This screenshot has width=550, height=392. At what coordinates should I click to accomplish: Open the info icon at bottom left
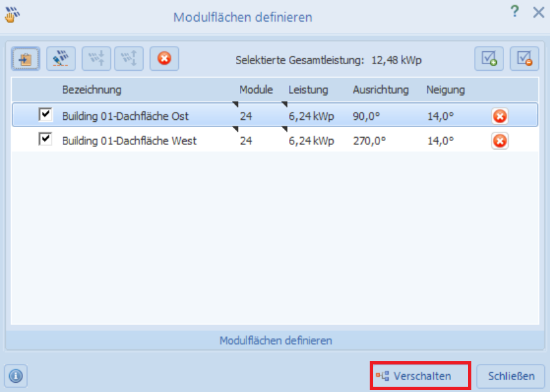pos(16,376)
